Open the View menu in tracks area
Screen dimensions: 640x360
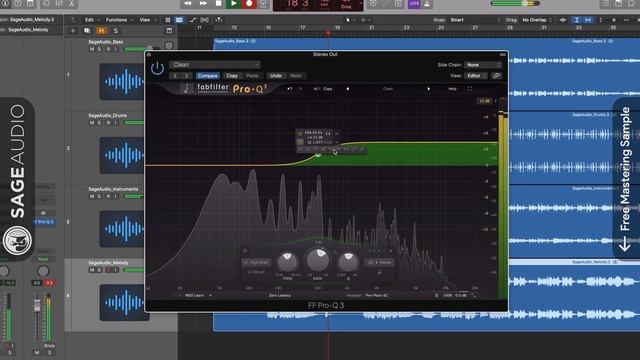[144, 20]
